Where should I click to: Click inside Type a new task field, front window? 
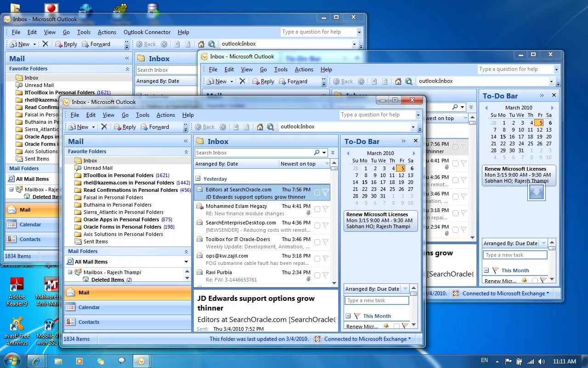pos(377,300)
